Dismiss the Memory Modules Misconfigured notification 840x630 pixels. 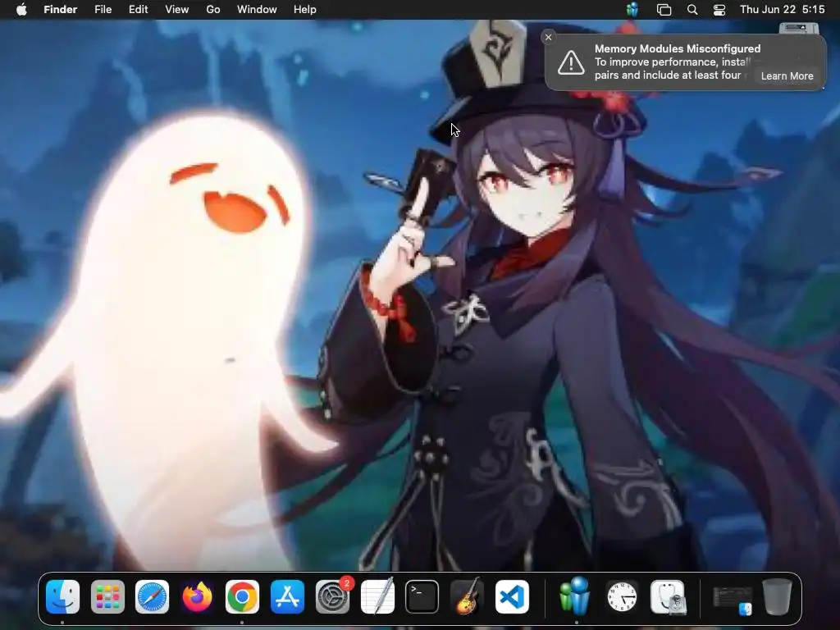(x=548, y=37)
